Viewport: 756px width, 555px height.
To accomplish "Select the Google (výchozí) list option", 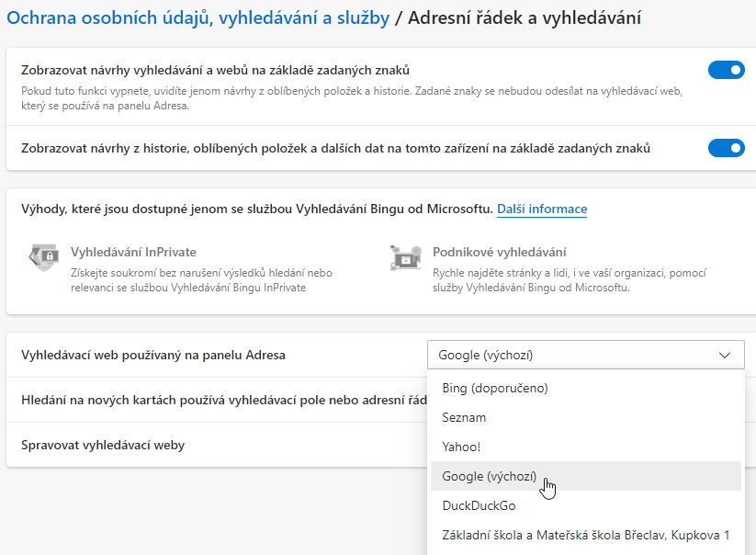I will [x=586, y=476].
